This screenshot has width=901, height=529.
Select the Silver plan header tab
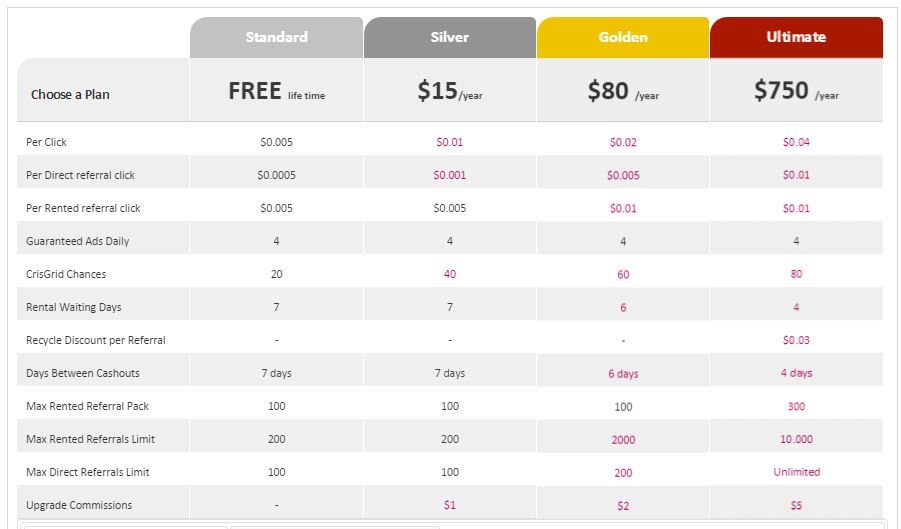[x=449, y=37]
